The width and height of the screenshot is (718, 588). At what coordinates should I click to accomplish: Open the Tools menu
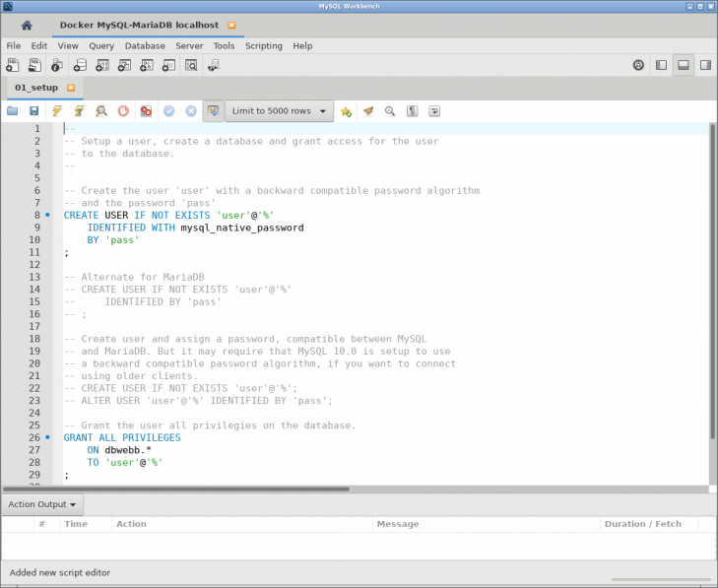click(x=224, y=45)
